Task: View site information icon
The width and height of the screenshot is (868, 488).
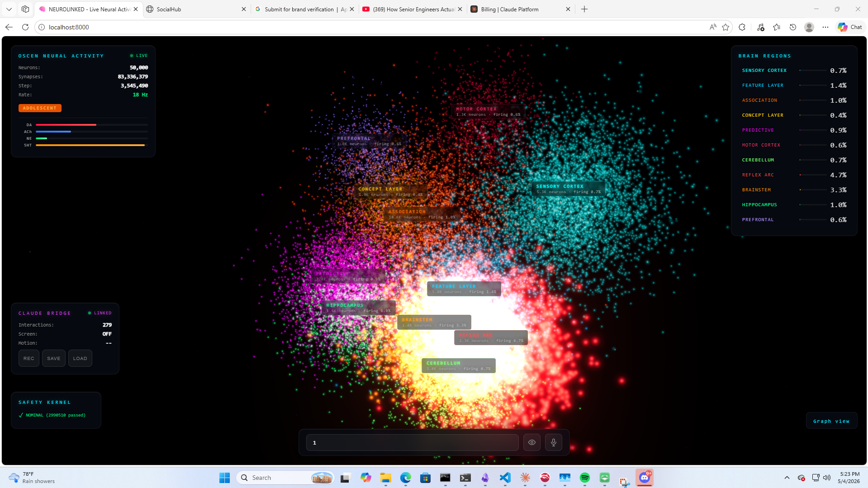Action: click(42, 27)
